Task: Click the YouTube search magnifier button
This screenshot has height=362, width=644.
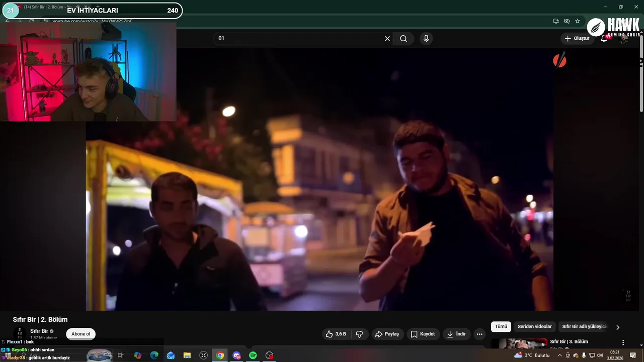Action: (x=404, y=39)
